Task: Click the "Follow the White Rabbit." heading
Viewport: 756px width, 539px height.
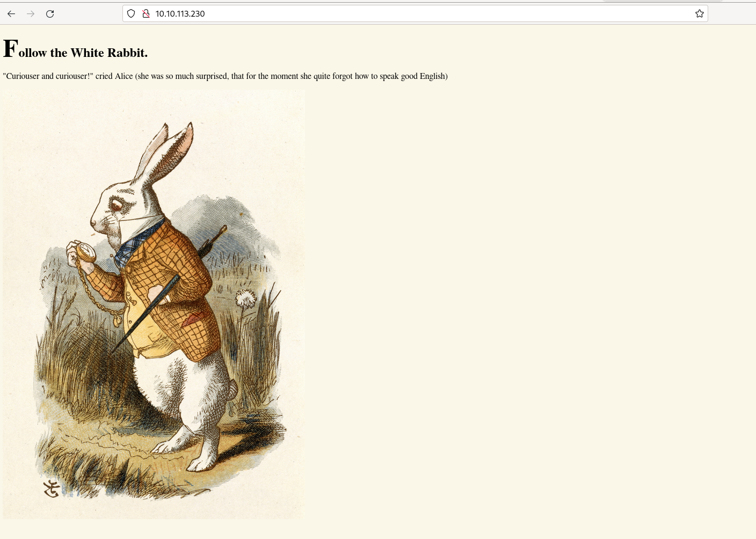Action: pyautogui.click(x=75, y=49)
